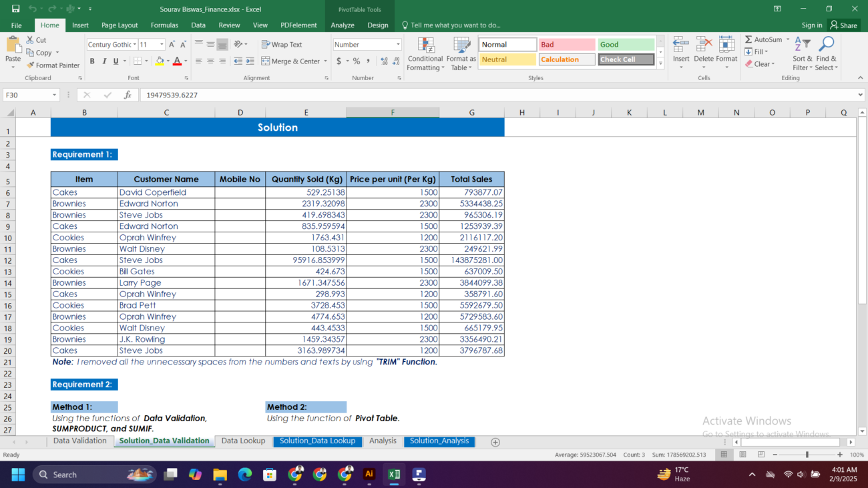
Task: Apply the Bad cell style
Action: point(567,45)
